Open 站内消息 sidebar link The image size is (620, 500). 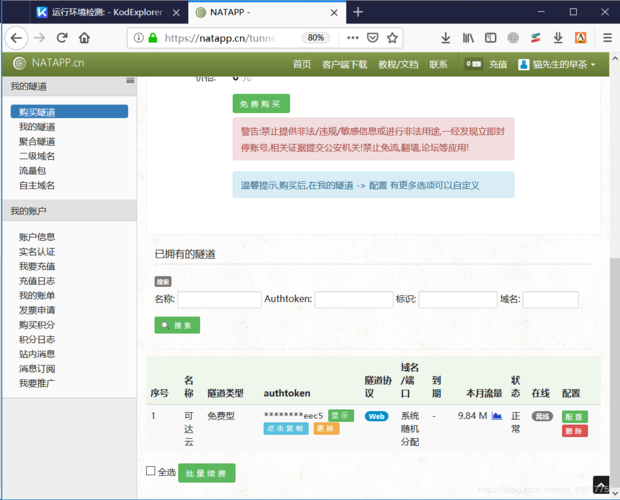click(37, 354)
